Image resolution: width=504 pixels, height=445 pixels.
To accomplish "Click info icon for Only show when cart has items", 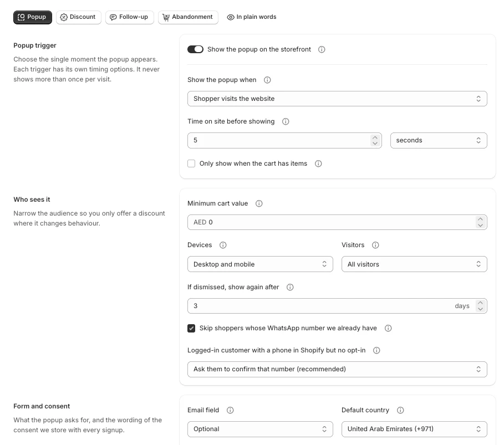I will (318, 163).
